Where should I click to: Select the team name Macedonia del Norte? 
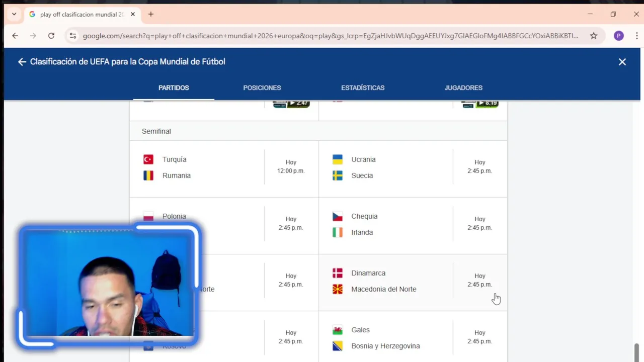coord(384,289)
